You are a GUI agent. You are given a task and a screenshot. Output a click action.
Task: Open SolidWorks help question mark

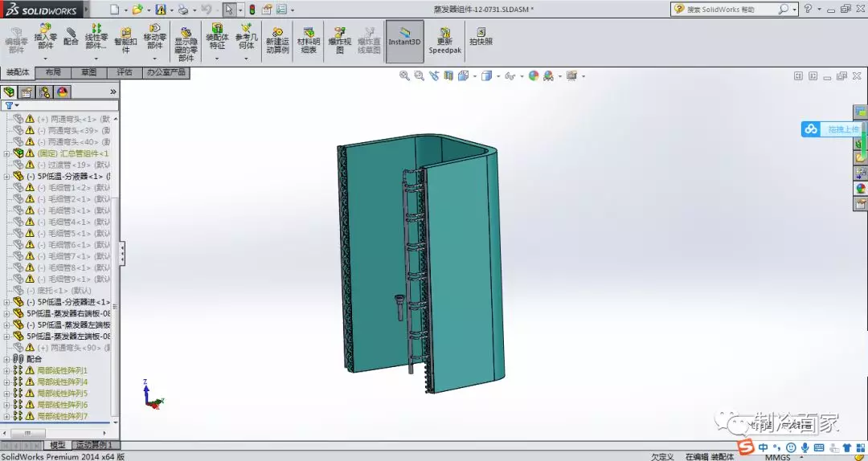coord(809,9)
